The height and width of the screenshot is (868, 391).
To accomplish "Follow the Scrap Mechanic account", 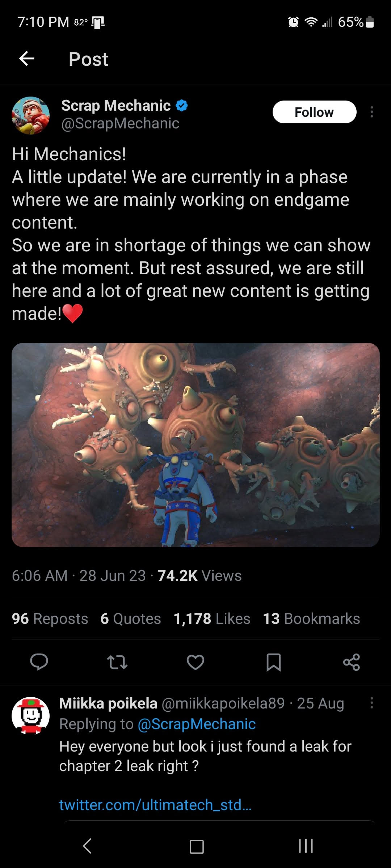I will [314, 112].
